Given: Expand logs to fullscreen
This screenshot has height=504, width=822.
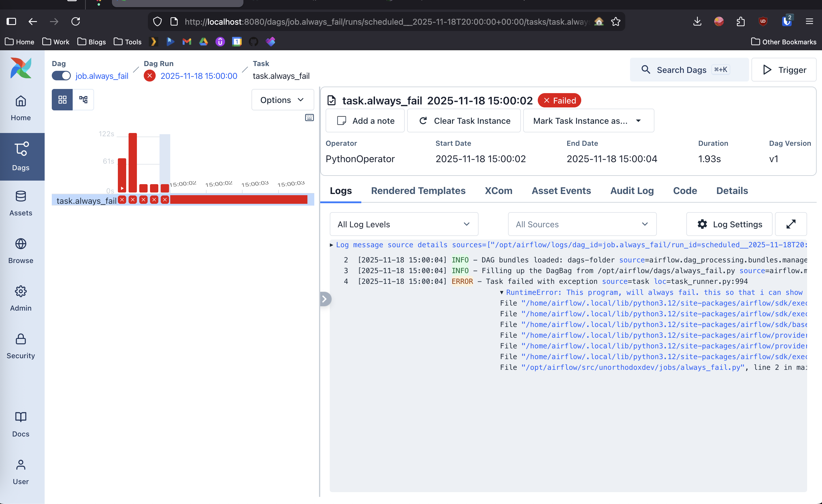Looking at the screenshot, I should 791,224.
